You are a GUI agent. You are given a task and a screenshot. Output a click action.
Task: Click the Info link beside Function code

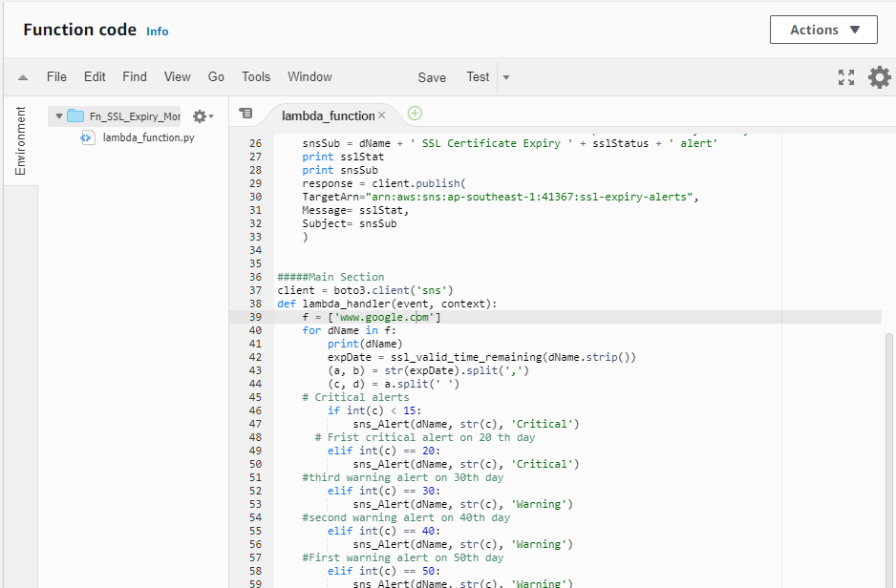point(157,31)
